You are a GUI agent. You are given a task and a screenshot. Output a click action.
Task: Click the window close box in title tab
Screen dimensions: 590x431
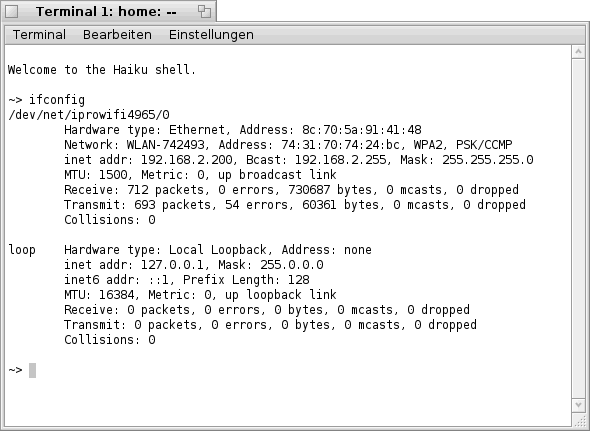coord(11,11)
